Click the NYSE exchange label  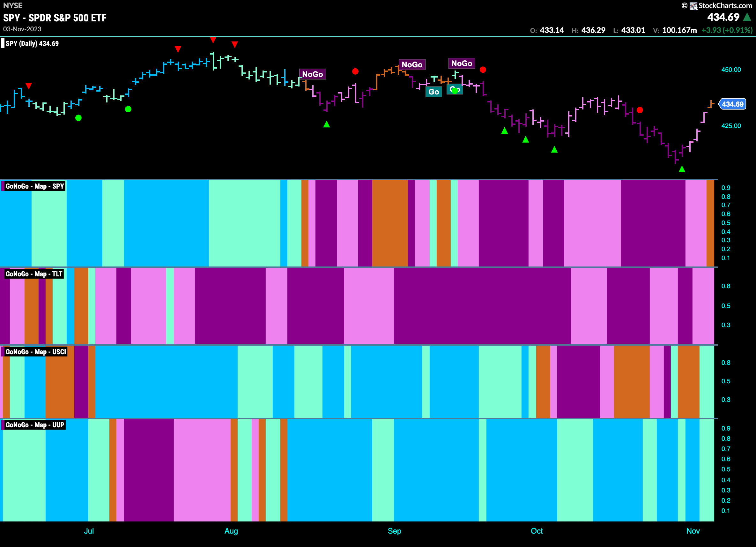pyautogui.click(x=13, y=6)
